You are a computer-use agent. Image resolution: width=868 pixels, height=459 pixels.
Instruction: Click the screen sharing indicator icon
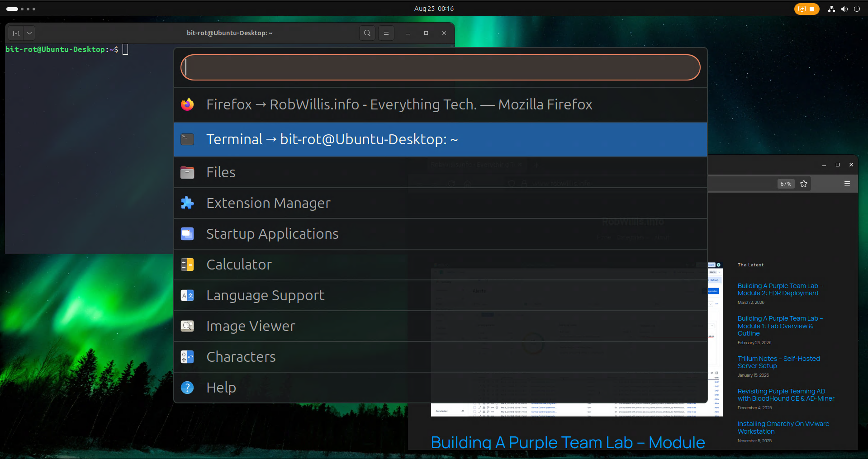pos(802,9)
